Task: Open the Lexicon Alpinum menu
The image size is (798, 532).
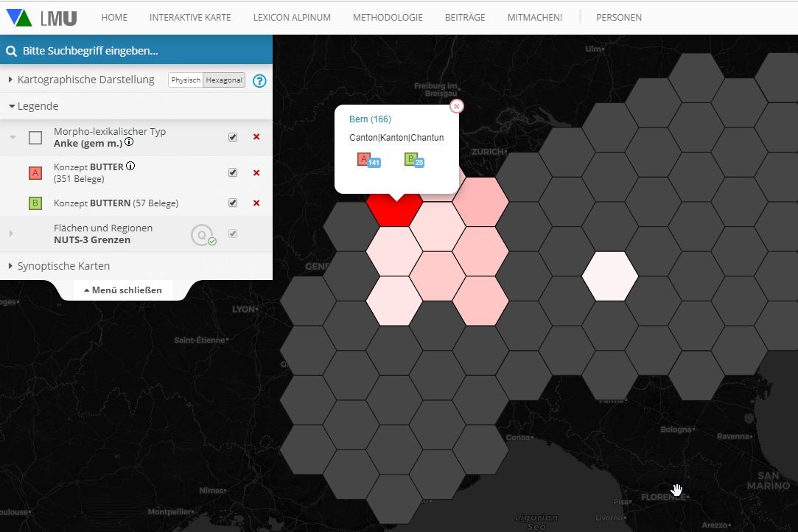Action: [291, 17]
